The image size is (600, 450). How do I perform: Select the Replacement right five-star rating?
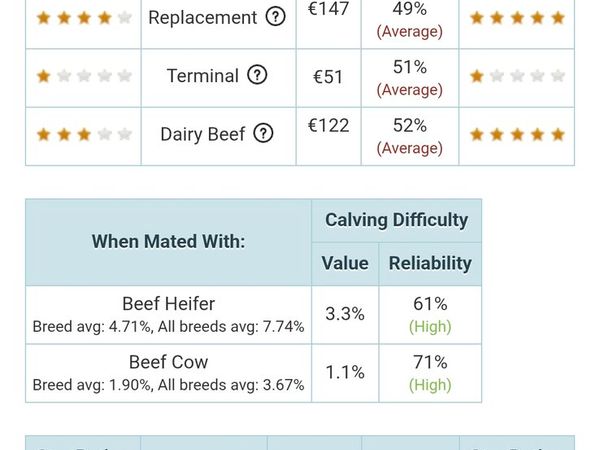pyautogui.click(x=517, y=18)
